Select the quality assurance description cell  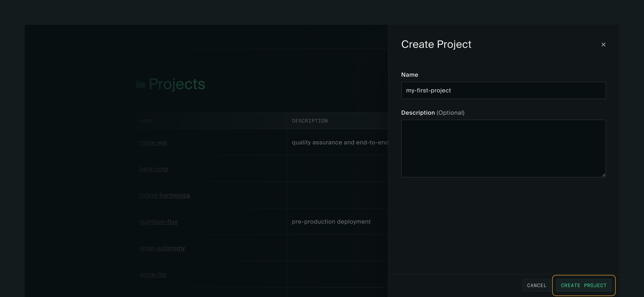click(x=340, y=142)
